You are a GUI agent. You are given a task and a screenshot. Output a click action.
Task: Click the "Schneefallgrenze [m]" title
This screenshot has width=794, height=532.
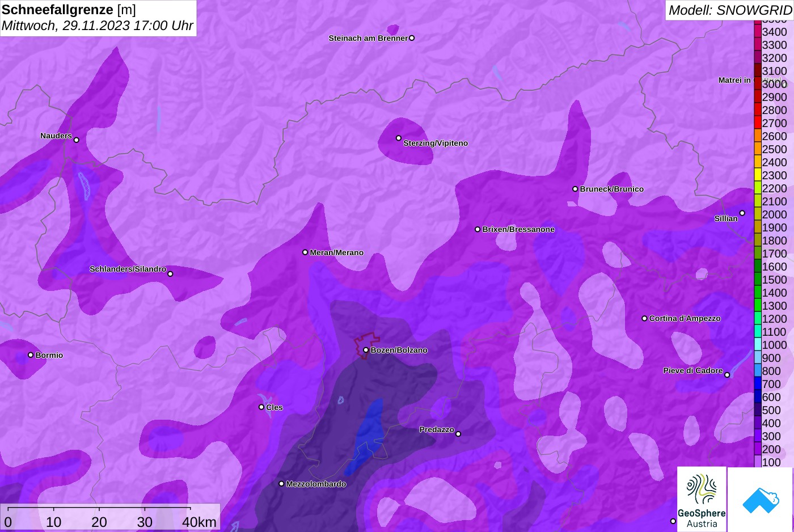69,10
